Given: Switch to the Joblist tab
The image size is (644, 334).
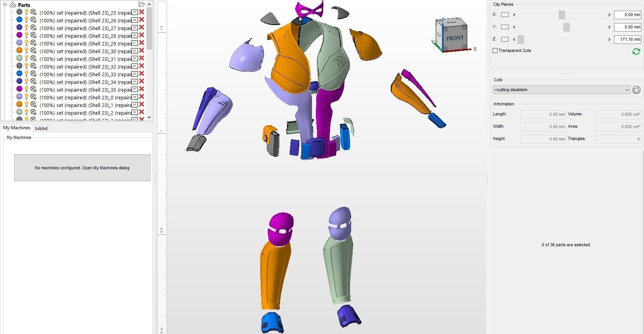Looking at the screenshot, I should [41, 129].
